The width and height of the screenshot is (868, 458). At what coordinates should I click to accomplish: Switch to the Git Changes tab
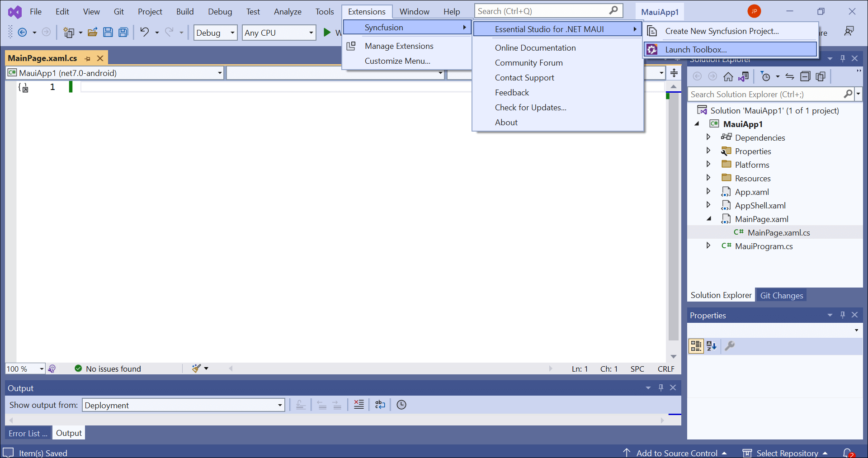781,295
